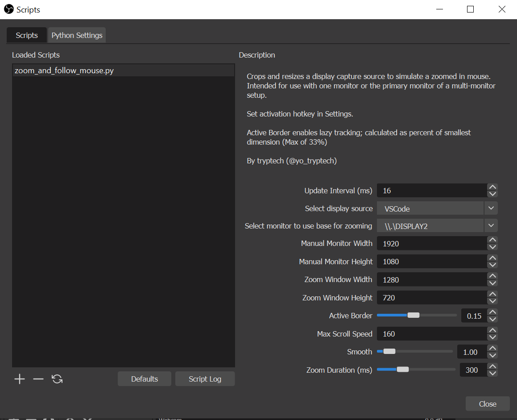Click the "By tryptech (@yo_tryptech)" text
Screen dimensions: 517x420
click(x=292, y=161)
